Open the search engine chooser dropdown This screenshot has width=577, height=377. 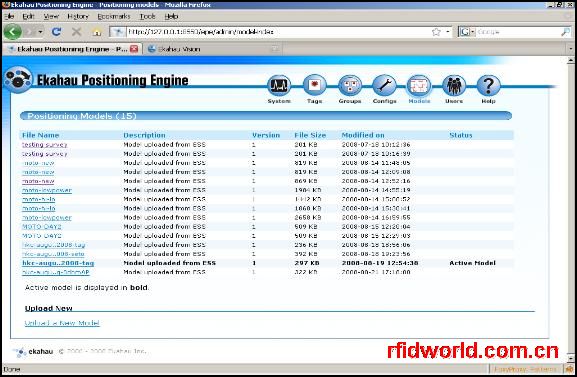click(x=473, y=32)
